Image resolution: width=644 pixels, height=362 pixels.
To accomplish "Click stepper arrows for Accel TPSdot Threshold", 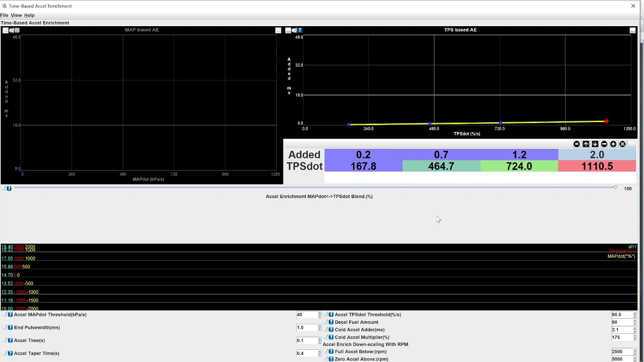I will 634,315.
